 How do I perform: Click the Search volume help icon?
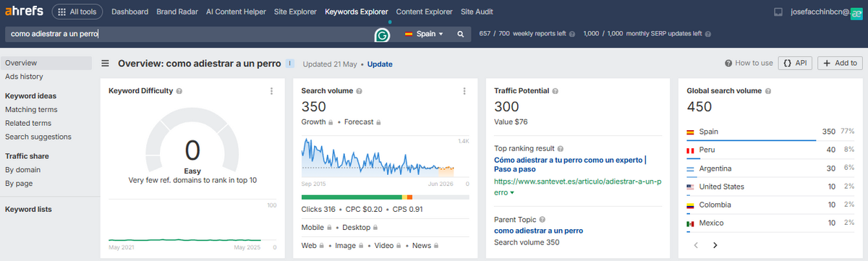point(359,91)
